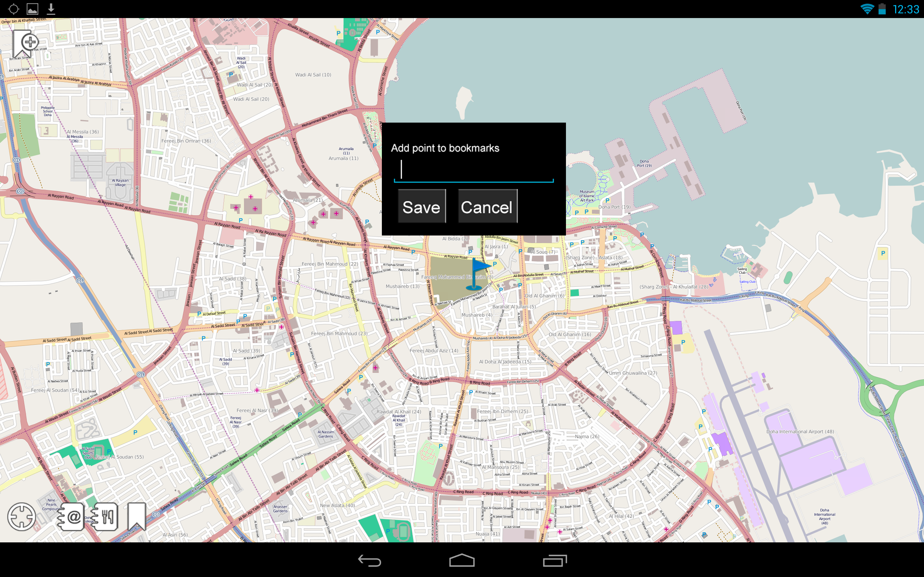Open the Recents navigation button

click(x=554, y=560)
